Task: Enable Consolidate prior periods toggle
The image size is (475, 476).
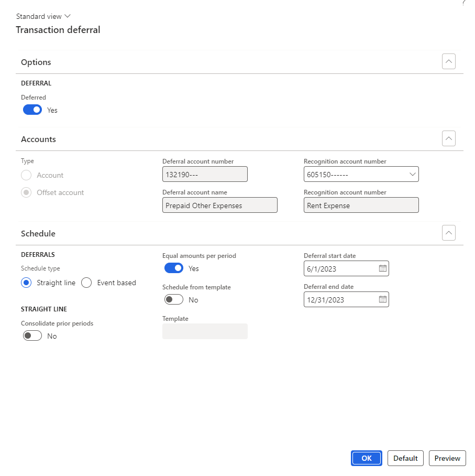Action: 32,336
